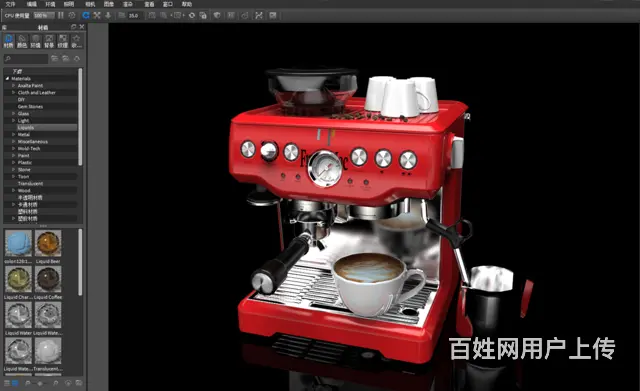The height and width of the screenshot is (391, 640).
Task: Select the Liquid Coffee material thumbnail
Action: [48, 279]
